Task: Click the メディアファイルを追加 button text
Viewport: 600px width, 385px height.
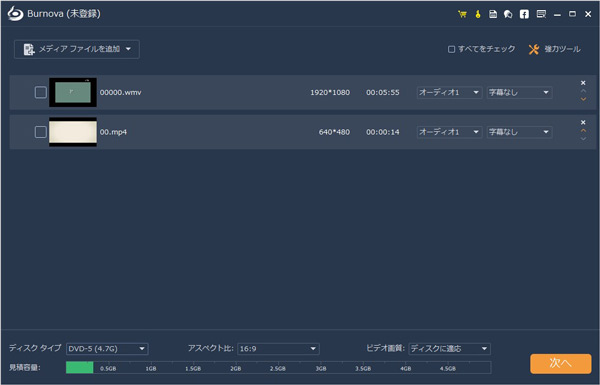Action: coord(80,49)
